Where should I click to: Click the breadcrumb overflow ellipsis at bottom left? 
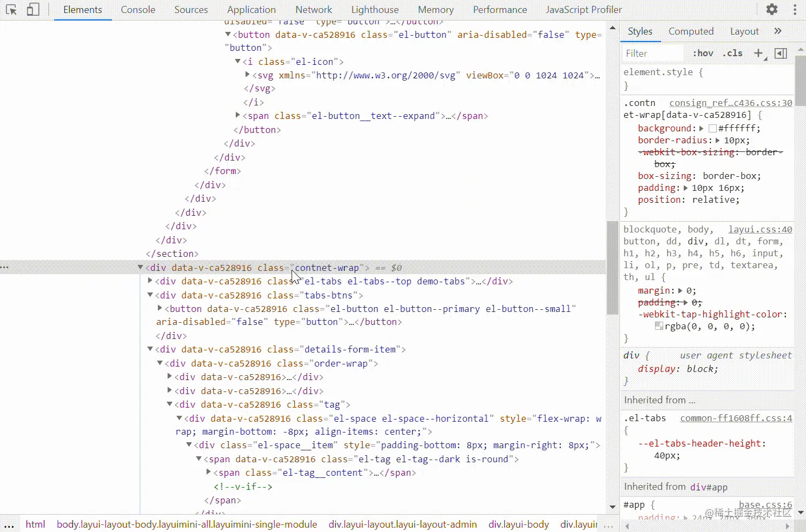9,524
